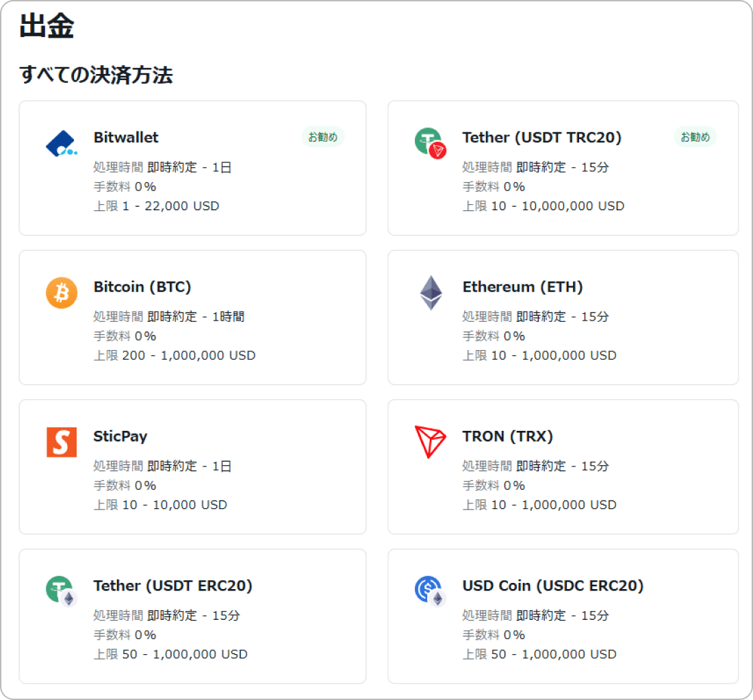Click the red TRON triangle icon
753x700 pixels.
point(431,442)
